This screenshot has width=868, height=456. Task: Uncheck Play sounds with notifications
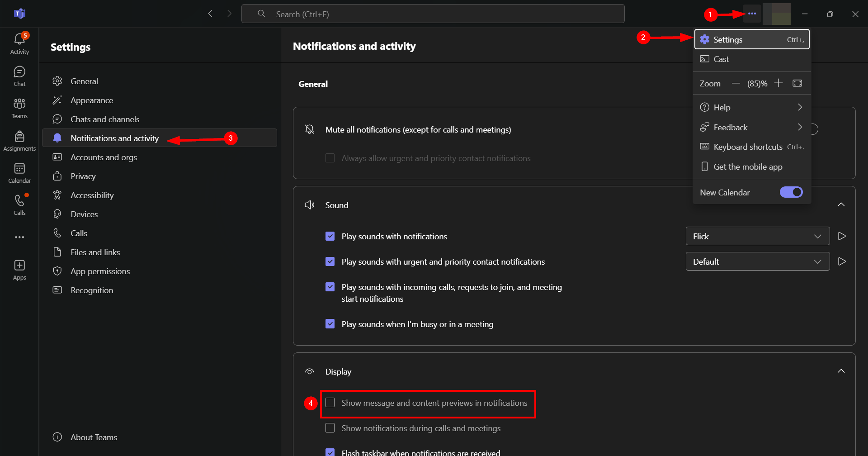coord(330,236)
